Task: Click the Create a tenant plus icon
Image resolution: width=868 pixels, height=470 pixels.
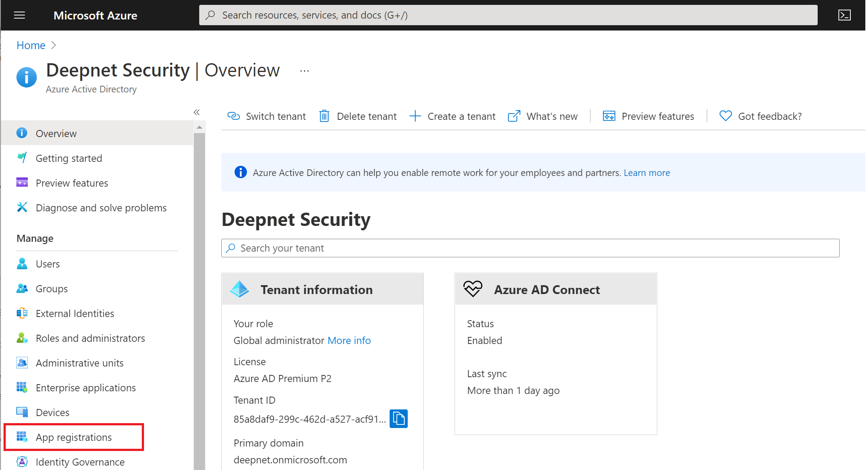Action: point(415,116)
